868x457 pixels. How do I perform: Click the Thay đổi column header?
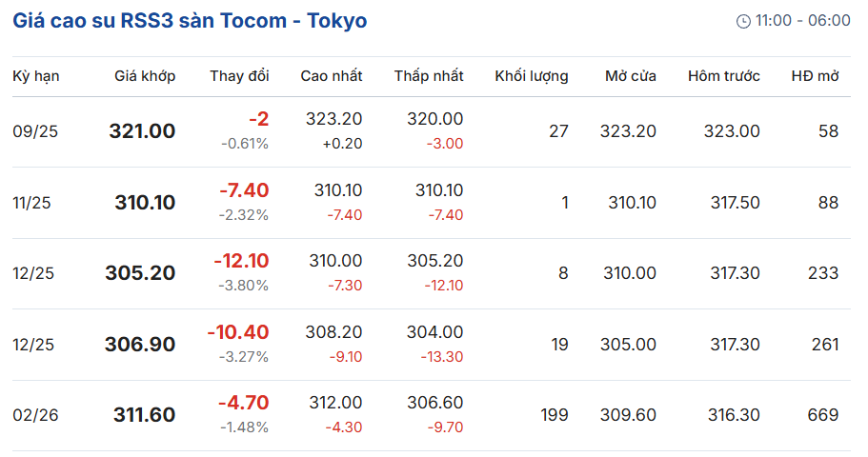pos(239,76)
